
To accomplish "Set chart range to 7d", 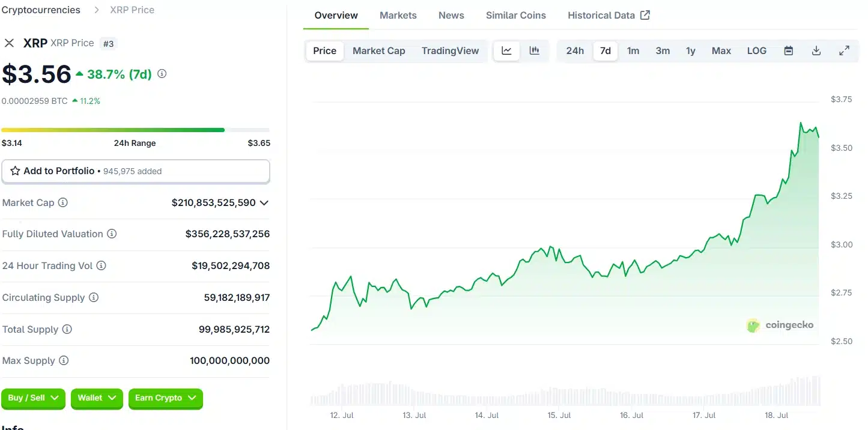I will 605,51.
